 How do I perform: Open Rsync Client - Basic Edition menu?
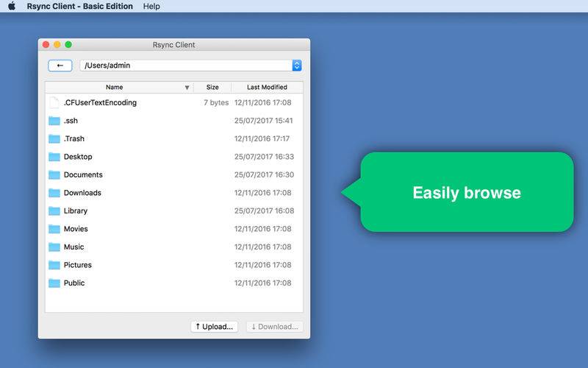(80, 6)
